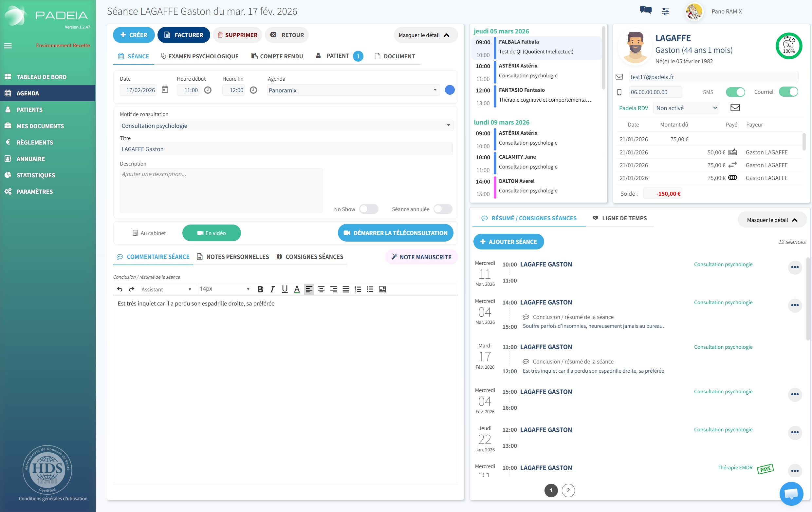The image size is (812, 512).
Task: Start the téléconsultation with Démarrer button
Action: coord(395,233)
